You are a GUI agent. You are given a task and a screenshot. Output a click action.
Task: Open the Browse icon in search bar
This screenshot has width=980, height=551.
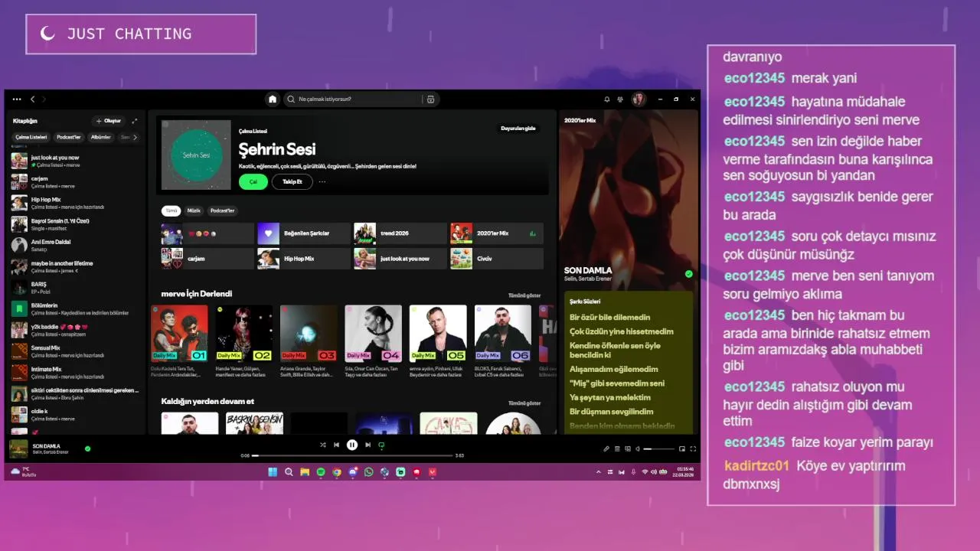tap(430, 99)
